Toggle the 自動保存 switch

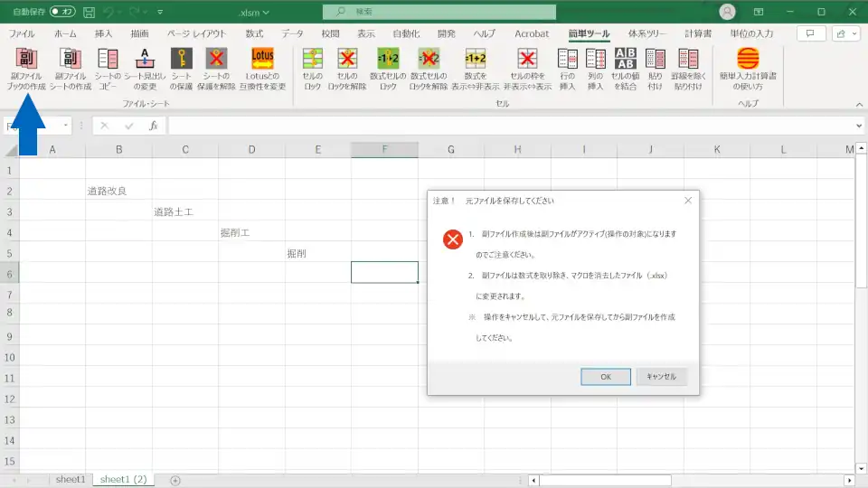pyautogui.click(x=62, y=12)
